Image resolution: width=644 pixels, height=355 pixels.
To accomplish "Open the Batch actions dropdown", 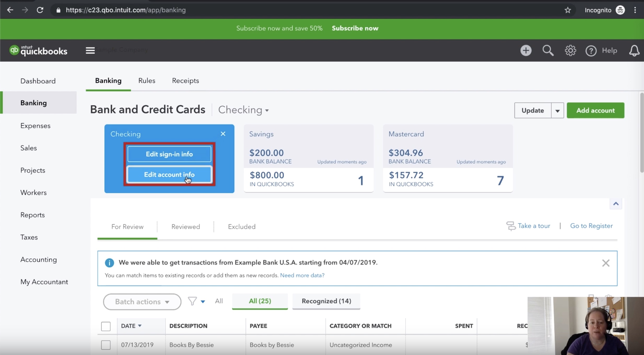I will pos(142,302).
